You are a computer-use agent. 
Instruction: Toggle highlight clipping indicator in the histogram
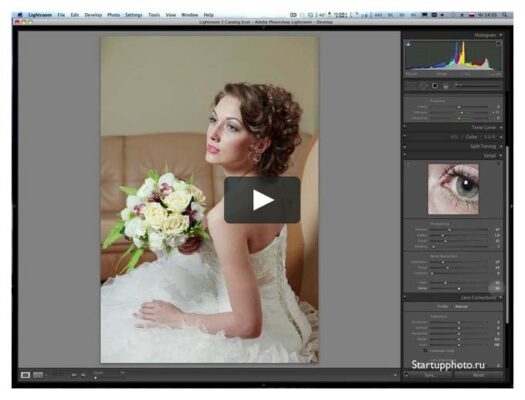click(x=499, y=44)
